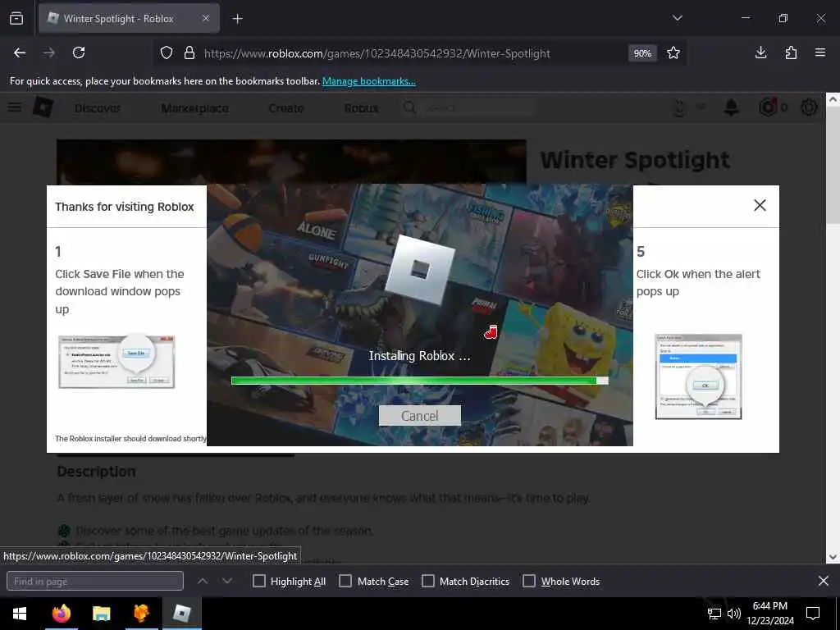This screenshot has width=840, height=630.
Task: Open File Explorer from the taskbar
Action: point(101,614)
